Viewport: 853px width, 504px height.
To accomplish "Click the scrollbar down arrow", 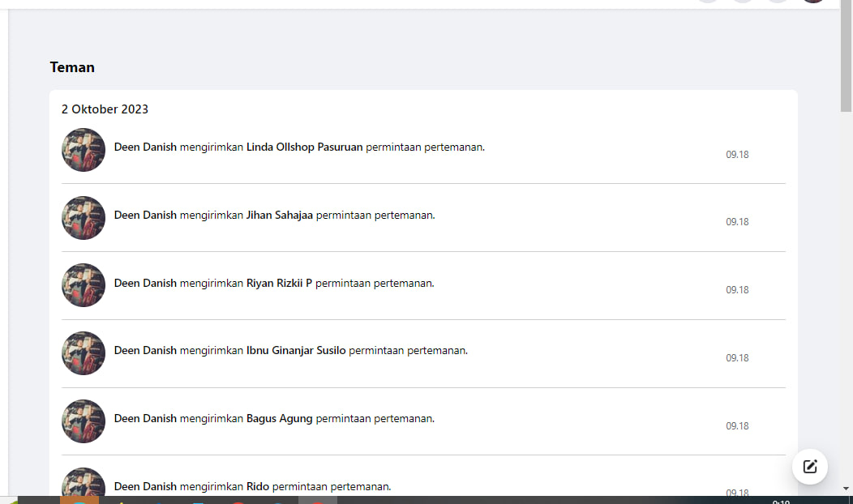I will pyautogui.click(x=846, y=489).
